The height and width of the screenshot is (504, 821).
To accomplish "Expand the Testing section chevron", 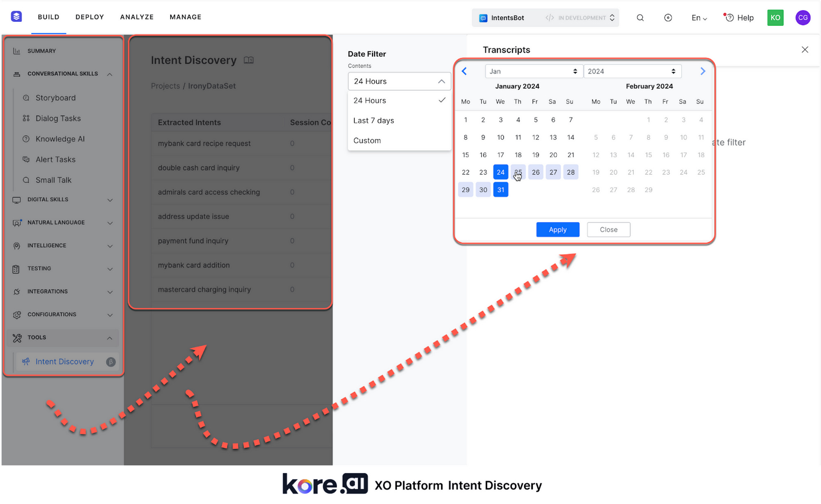I will tap(110, 269).
